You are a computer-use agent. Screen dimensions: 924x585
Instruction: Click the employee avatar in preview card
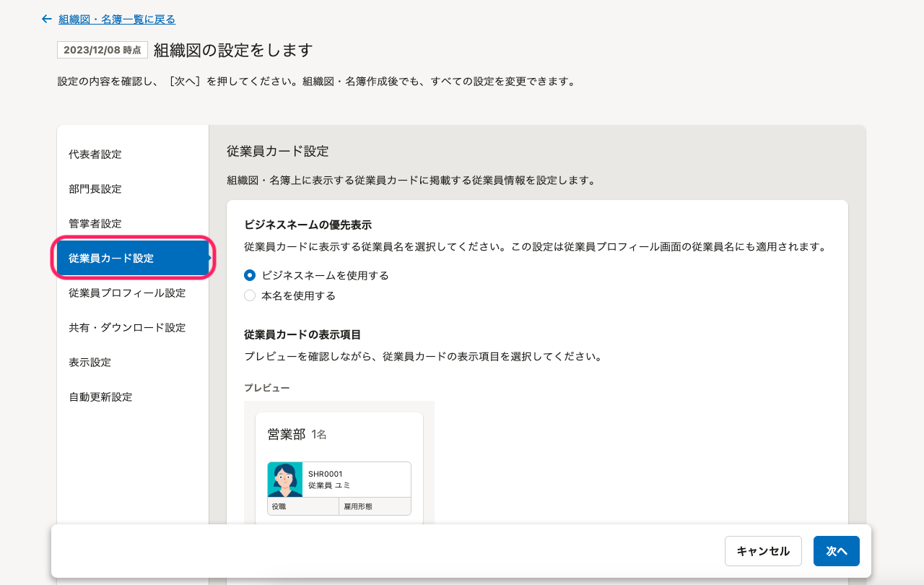(x=285, y=480)
